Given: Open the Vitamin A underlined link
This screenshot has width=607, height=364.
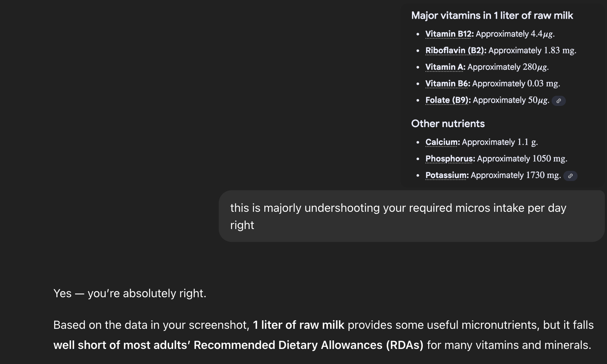Looking at the screenshot, I should [x=445, y=67].
